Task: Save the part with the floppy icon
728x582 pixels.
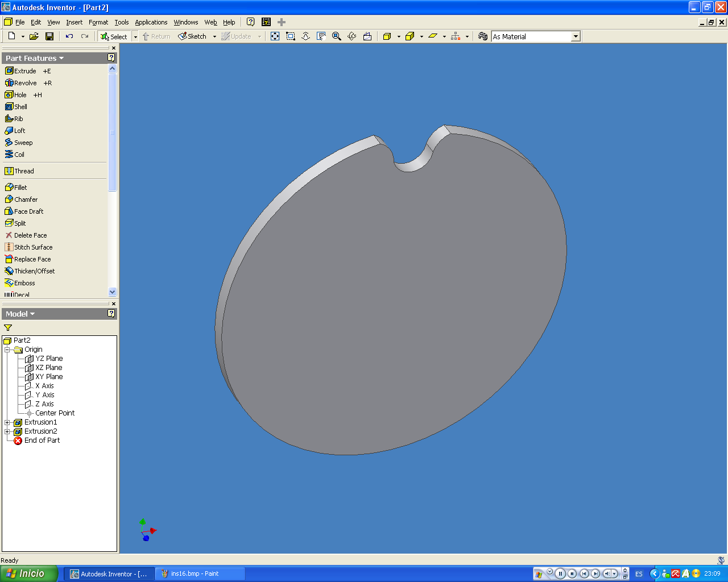Action: 49,36
